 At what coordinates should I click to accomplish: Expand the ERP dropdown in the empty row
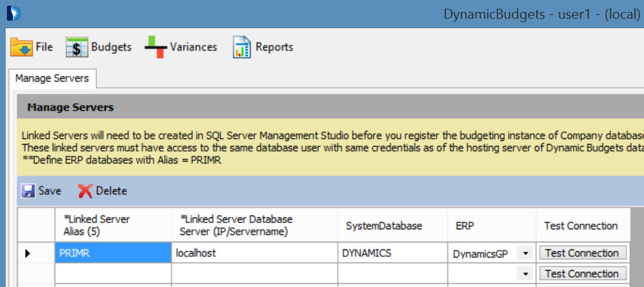tap(525, 273)
